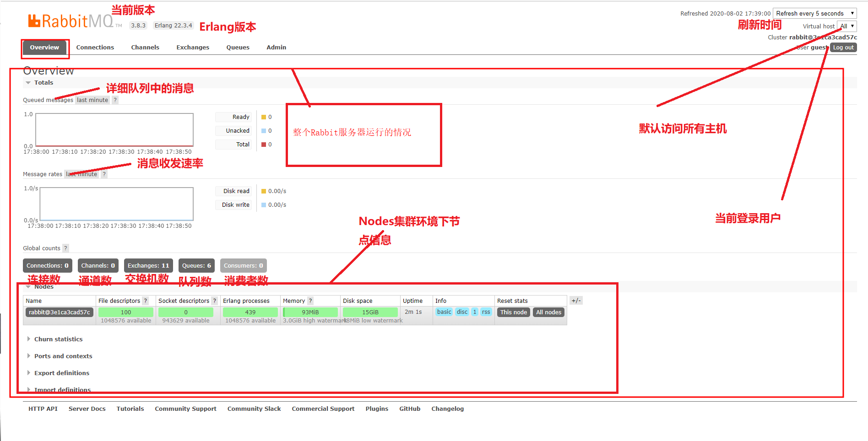Open help for Global counts
This screenshot has width=868, height=441.
65,248
